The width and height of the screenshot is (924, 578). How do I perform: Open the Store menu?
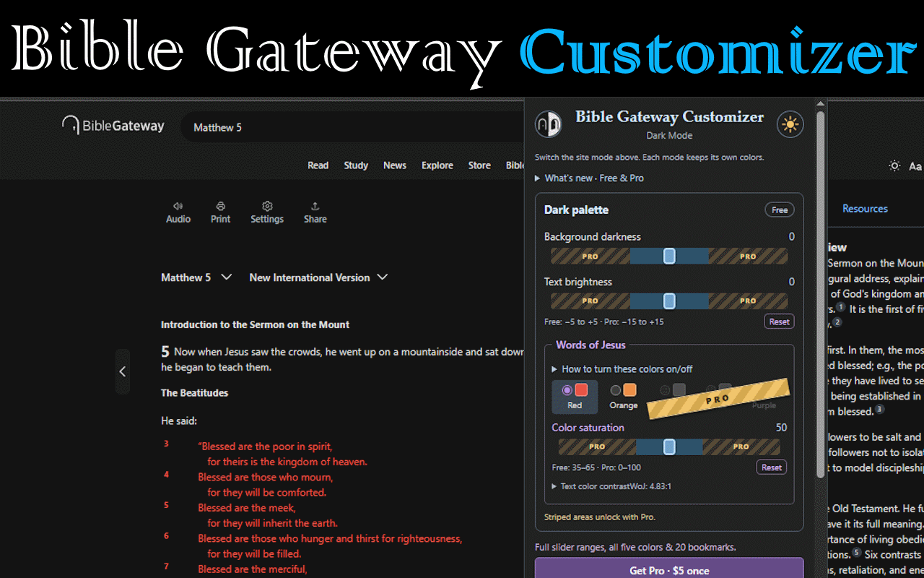pos(479,165)
